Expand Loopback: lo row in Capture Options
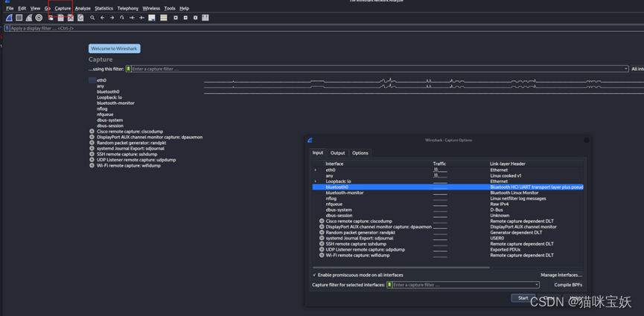 coord(316,181)
